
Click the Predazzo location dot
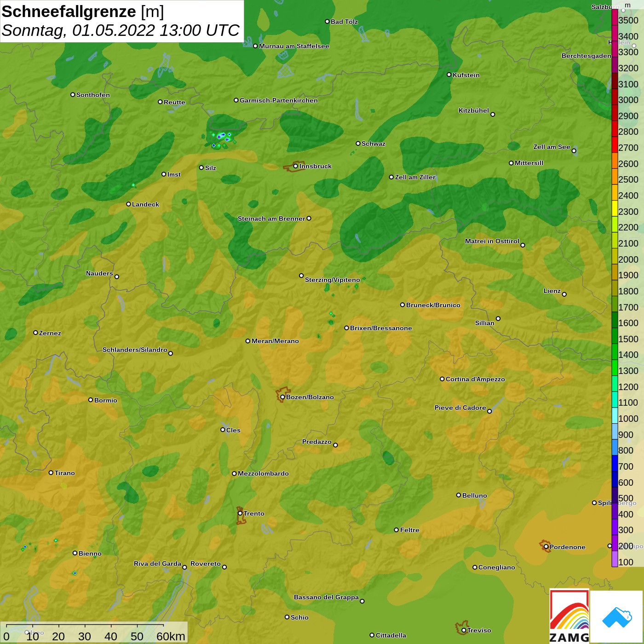tap(335, 445)
